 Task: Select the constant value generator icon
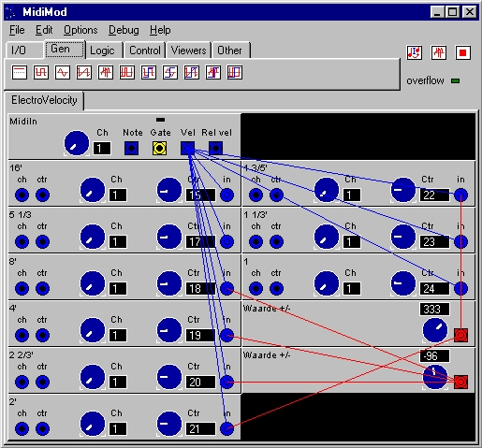(x=20, y=73)
